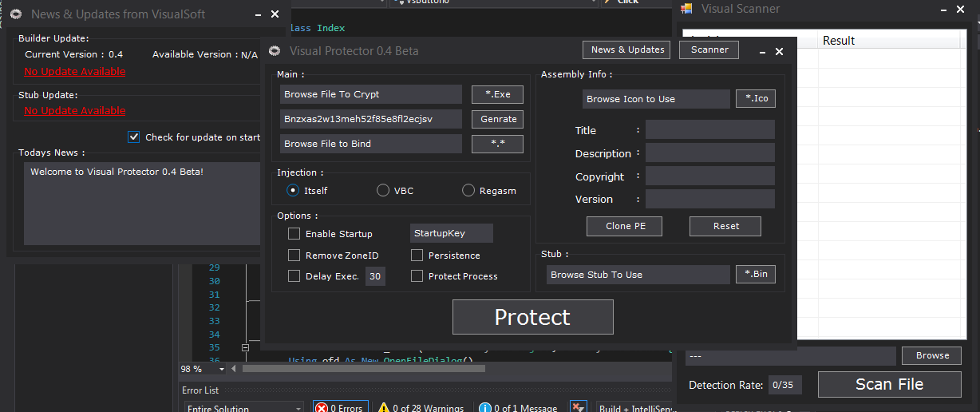
Task: Uncheck Check for update on start
Action: [x=134, y=137]
